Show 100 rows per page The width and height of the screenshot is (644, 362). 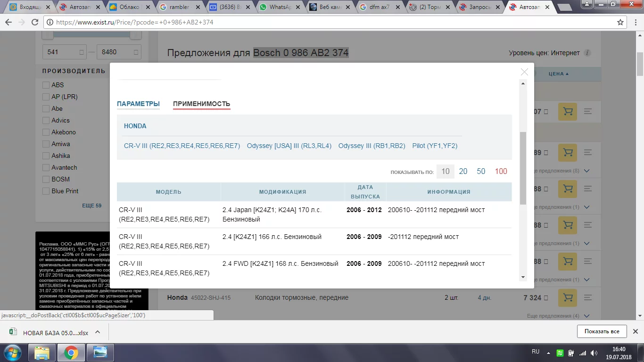[x=501, y=172]
